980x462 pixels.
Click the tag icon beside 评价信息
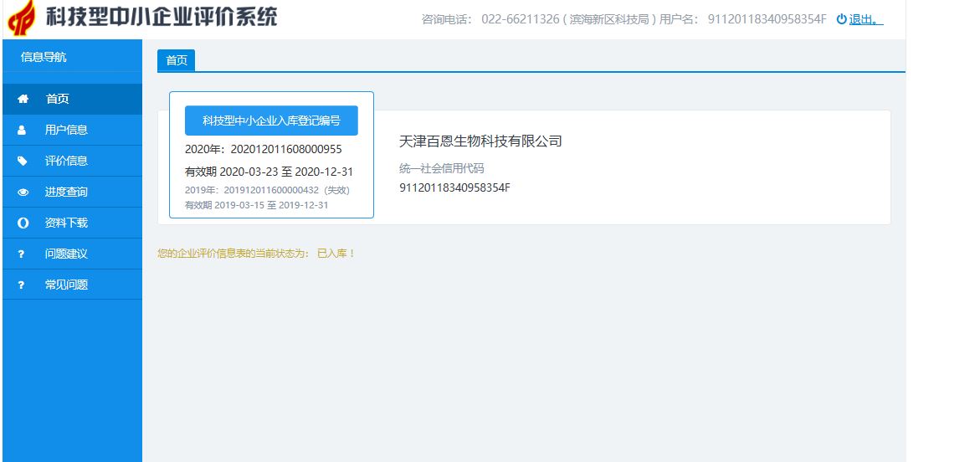click(23, 162)
